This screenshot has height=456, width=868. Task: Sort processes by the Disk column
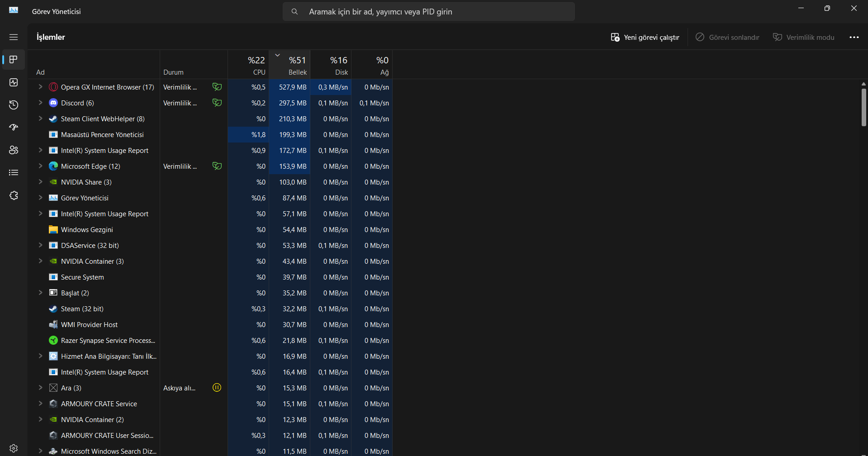coord(331,65)
